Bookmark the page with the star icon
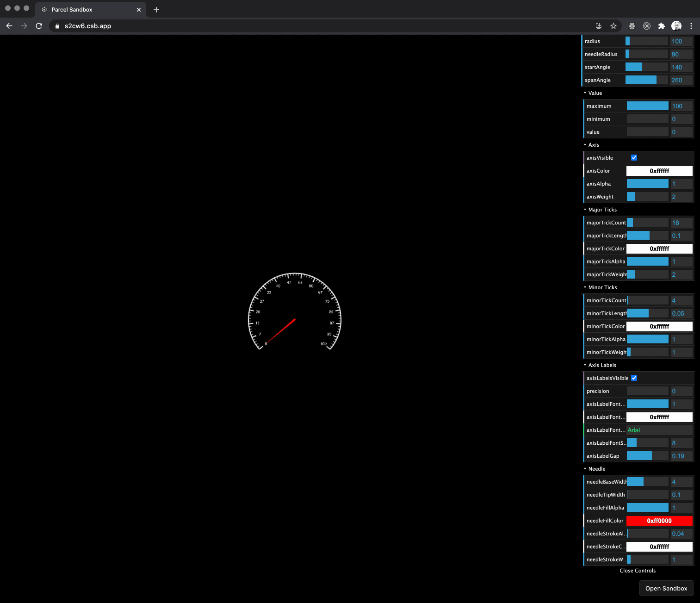The image size is (700, 603). [613, 26]
